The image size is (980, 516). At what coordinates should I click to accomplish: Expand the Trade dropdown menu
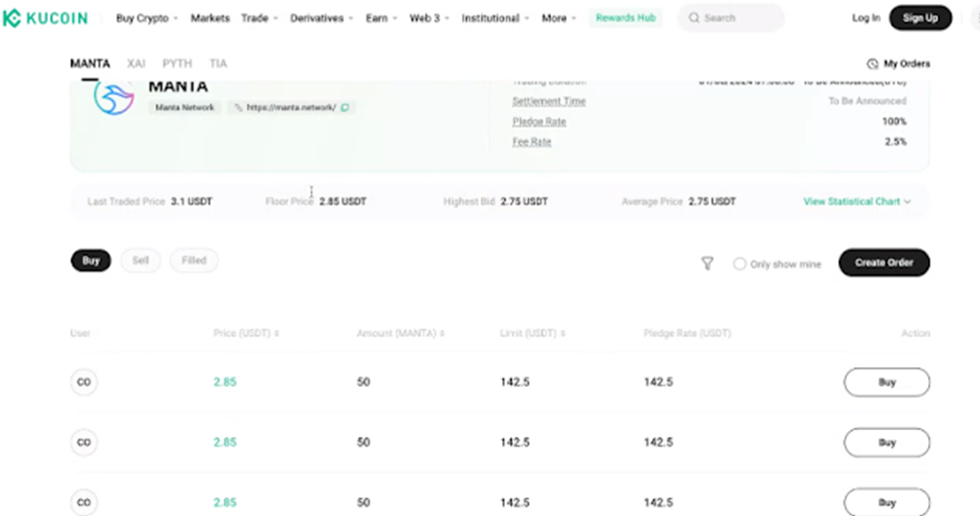click(x=259, y=19)
